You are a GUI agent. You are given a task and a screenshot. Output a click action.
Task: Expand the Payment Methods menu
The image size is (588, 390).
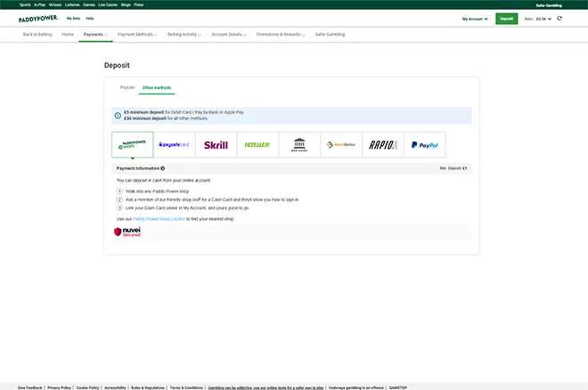click(137, 35)
